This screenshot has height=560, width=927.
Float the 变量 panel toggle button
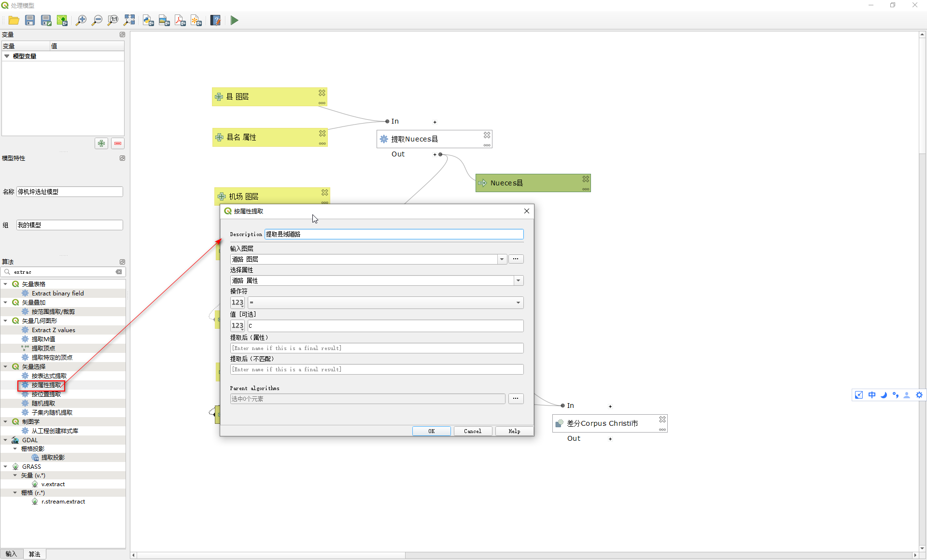point(122,35)
